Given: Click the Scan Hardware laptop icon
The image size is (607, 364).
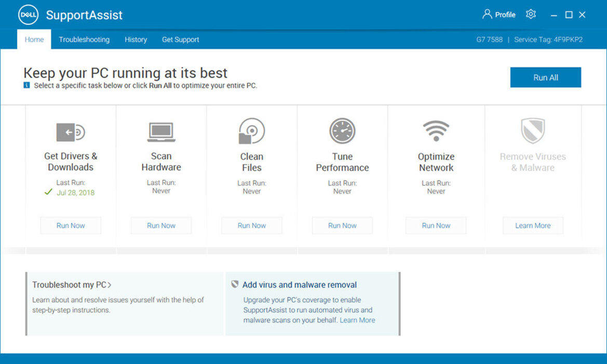Looking at the screenshot, I should click(161, 132).
